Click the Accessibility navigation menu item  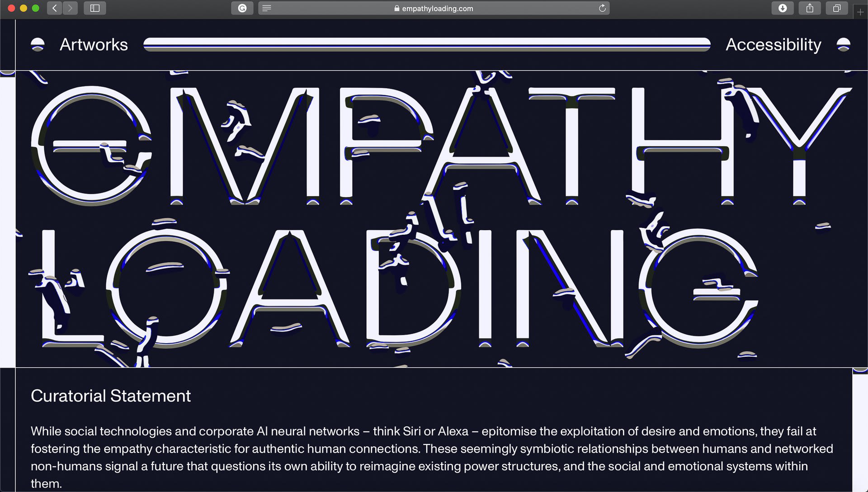[x=774, y=44]
